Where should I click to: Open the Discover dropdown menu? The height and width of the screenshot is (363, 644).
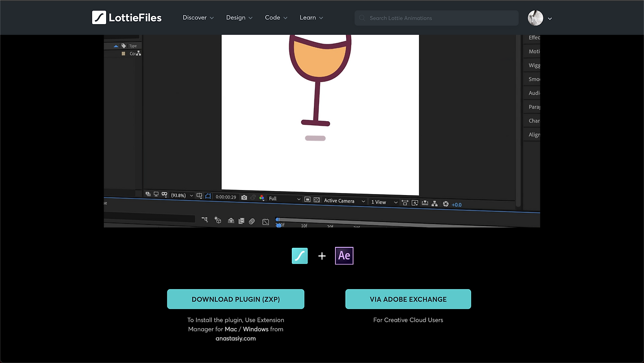[x=198, y=18]
